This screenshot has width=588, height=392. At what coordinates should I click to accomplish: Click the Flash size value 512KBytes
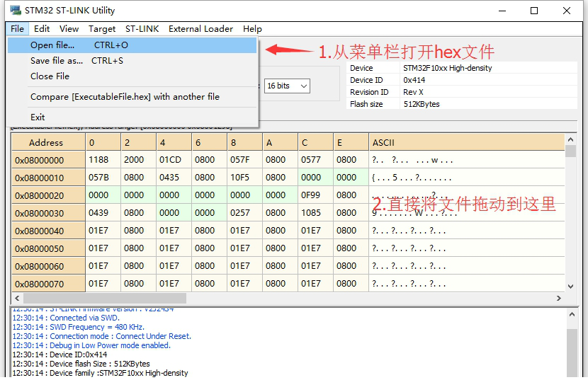[x=422, y=104]
